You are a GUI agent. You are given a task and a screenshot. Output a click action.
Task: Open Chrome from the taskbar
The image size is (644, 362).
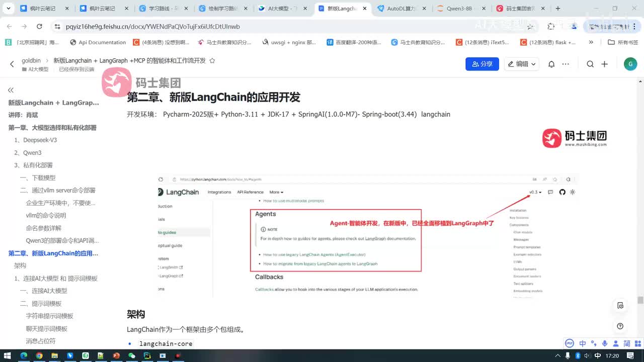tap(39, 355)
